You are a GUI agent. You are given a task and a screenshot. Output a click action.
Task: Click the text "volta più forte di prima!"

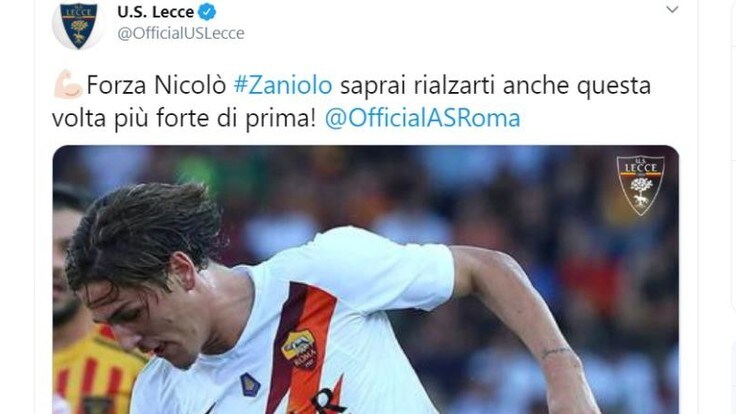[184, 118]
